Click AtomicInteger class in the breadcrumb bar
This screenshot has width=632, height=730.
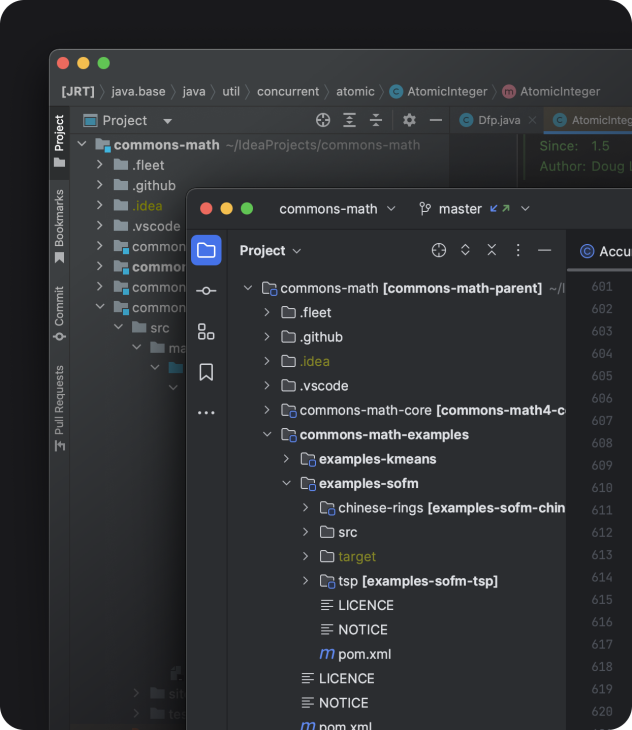[x=440, y=91]
